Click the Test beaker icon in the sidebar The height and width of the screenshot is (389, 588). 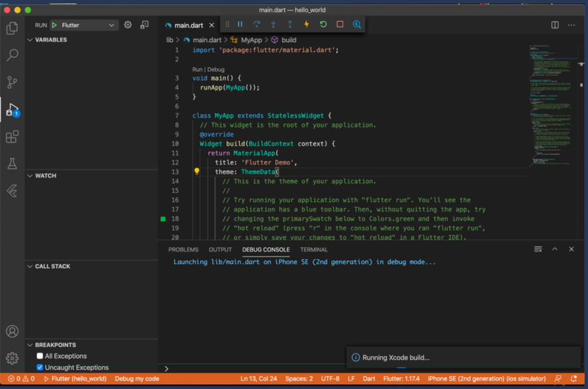[12, 164]
